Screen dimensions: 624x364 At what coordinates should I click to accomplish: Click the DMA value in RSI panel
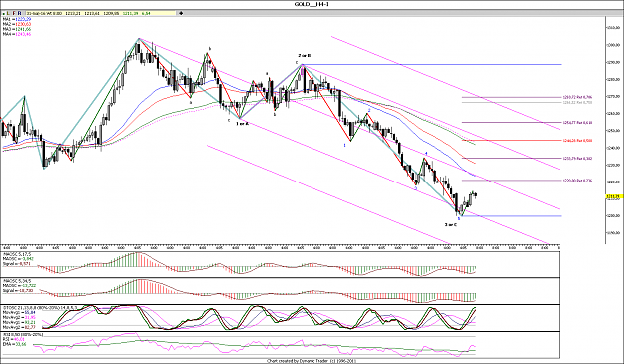(x=21, y=344)
